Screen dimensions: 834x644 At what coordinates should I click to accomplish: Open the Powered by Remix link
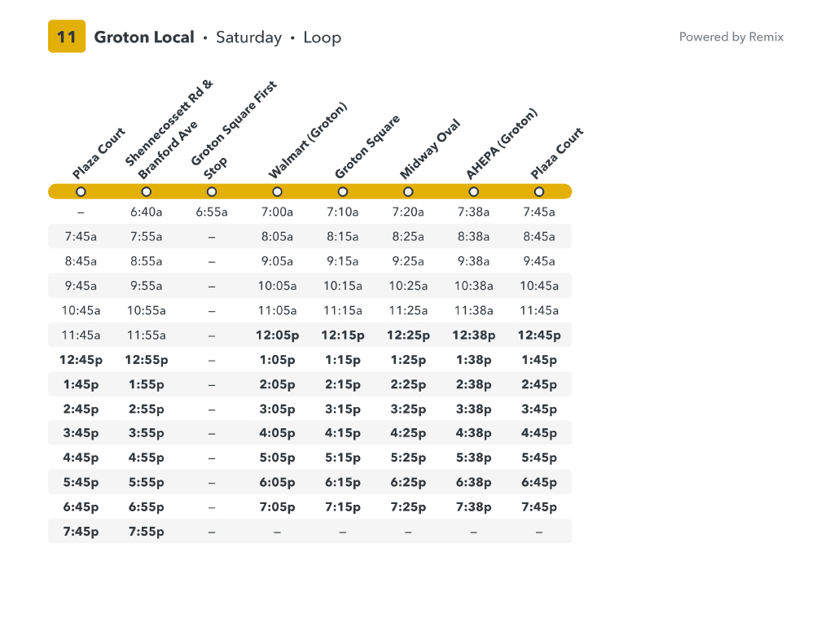pos(731,37)
